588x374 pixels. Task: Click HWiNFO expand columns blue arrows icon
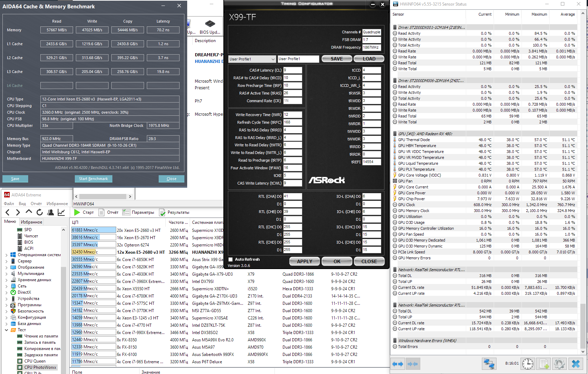click(398, 364)
